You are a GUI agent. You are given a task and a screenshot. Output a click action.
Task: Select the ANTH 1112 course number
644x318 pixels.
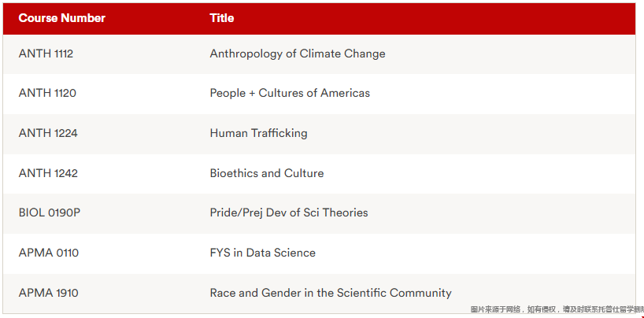point(46,54)
